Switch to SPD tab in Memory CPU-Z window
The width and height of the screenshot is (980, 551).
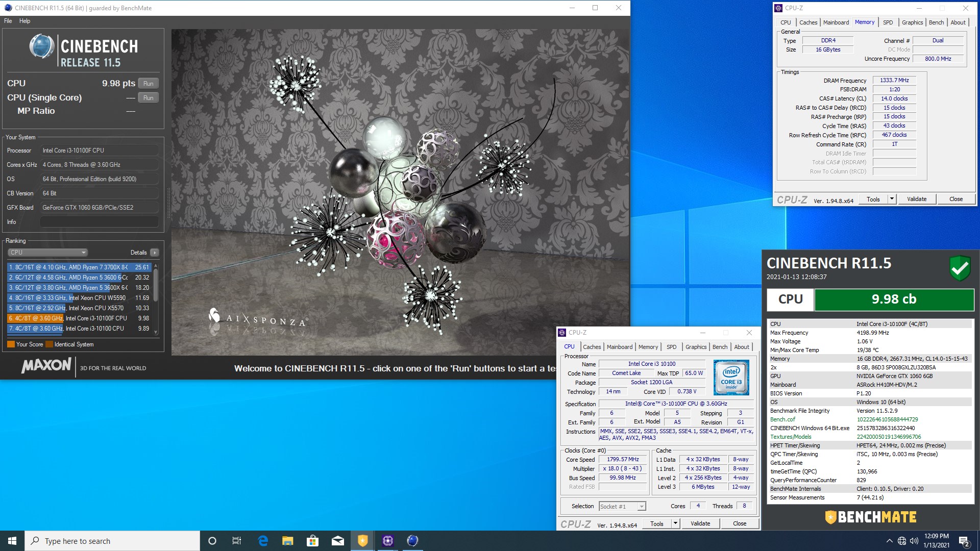888,22
